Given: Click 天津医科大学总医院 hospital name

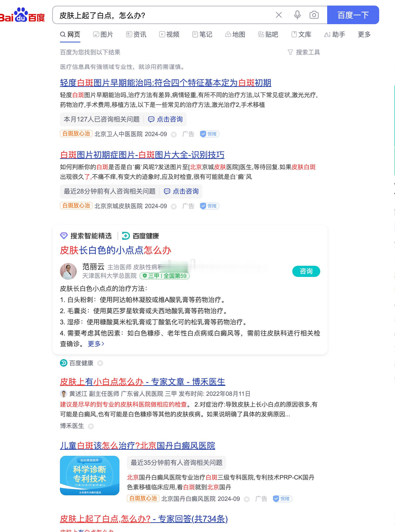Looking at the screenshot, I should click(109, 276).
